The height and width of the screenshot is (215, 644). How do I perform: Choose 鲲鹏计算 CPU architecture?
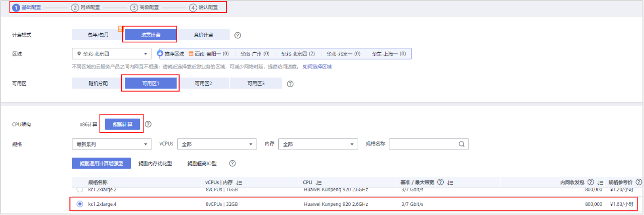122,124
